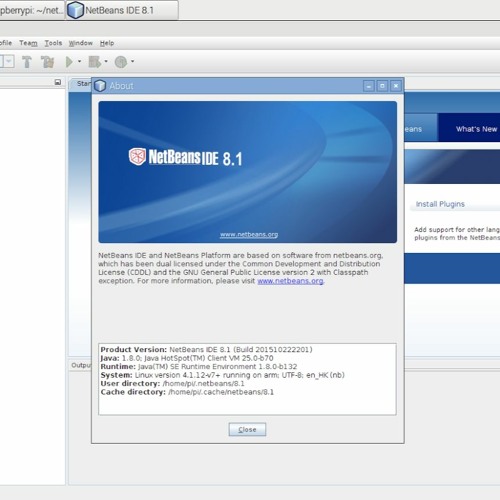Open the configuration combo box arrow in toolbar

9,61
